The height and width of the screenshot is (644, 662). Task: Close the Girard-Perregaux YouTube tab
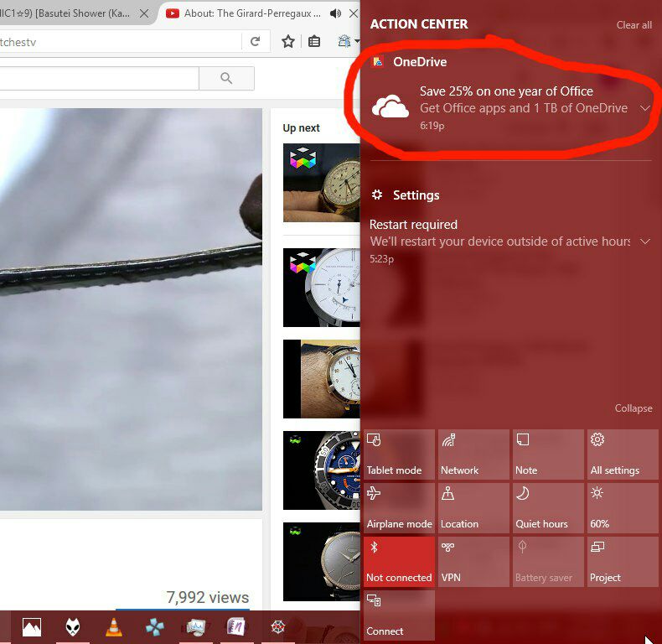coord(354,13)
